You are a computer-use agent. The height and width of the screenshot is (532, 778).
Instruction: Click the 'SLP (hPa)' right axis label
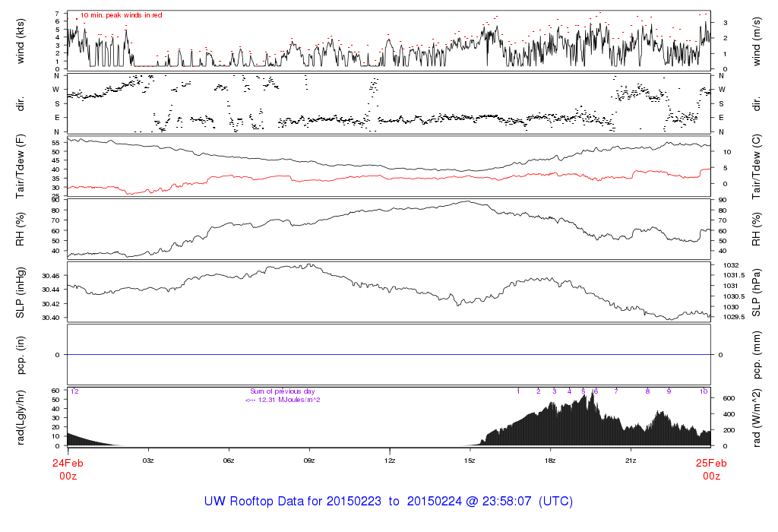pyautogui.click(x=757, y=292)
